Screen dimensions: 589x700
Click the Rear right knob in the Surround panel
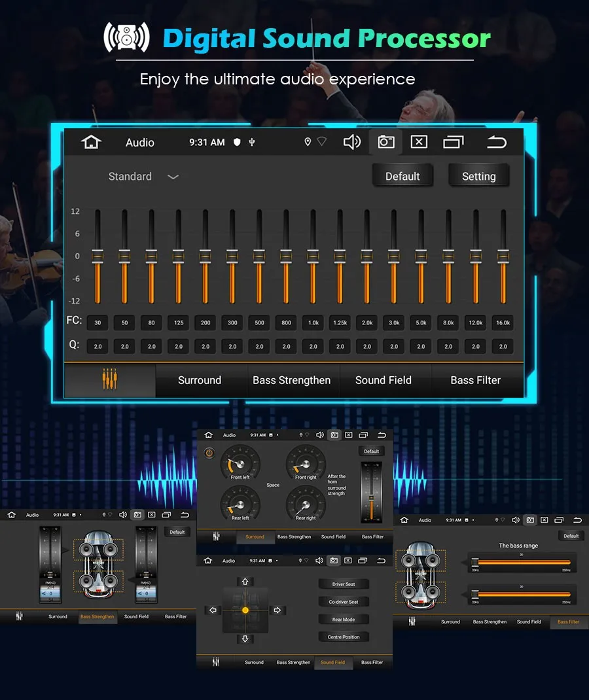point(306,504)
